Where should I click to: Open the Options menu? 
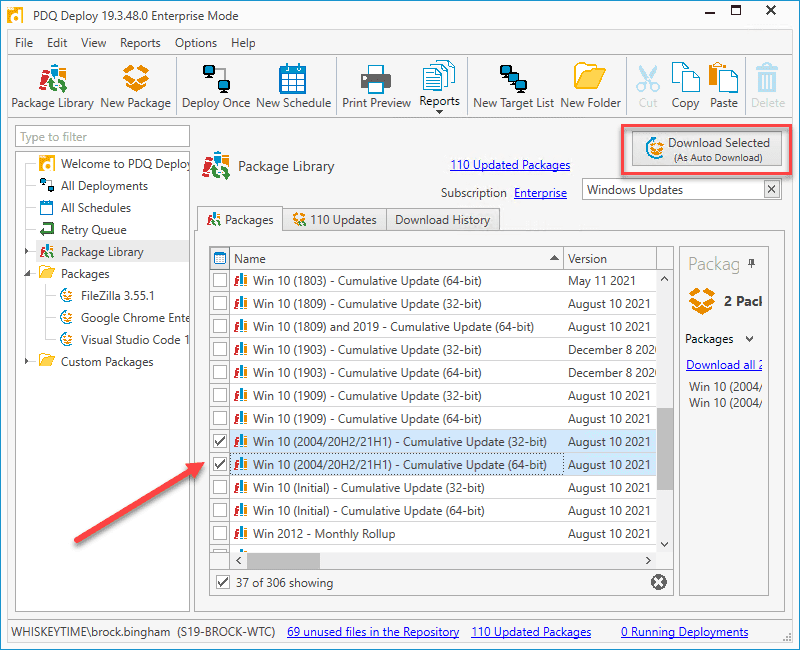tap(196, 43)
